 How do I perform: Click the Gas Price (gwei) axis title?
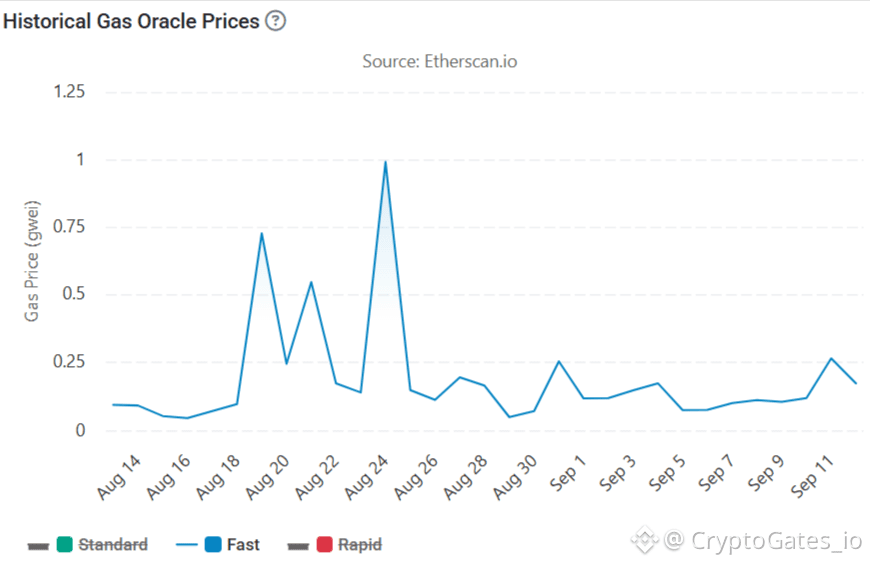pos(32,261)
